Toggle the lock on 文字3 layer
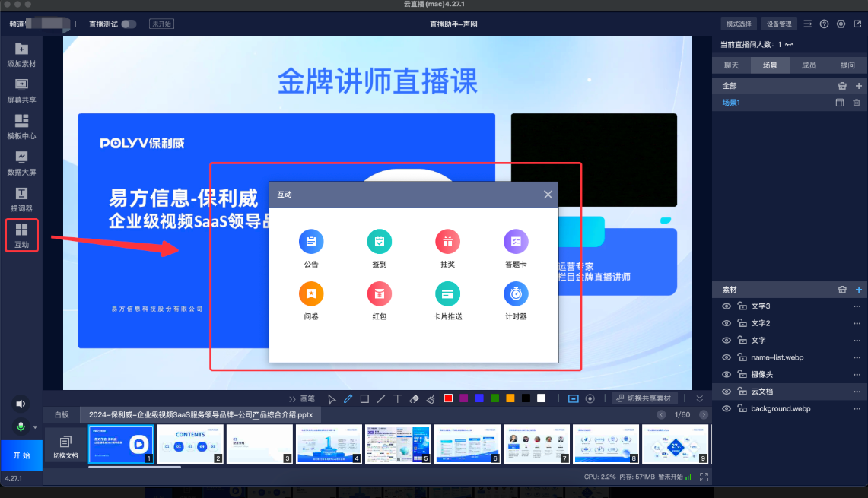The height and width of the screenshot is (498, 868). (x=742, y=306)
